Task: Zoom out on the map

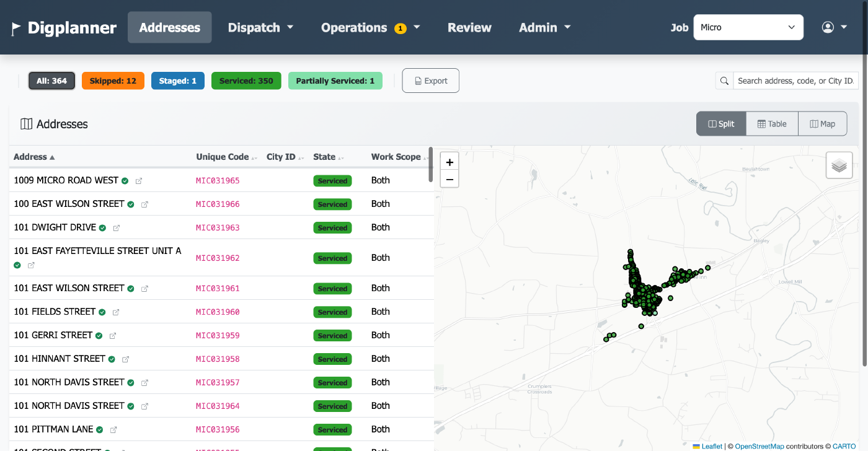Action: 449,180
